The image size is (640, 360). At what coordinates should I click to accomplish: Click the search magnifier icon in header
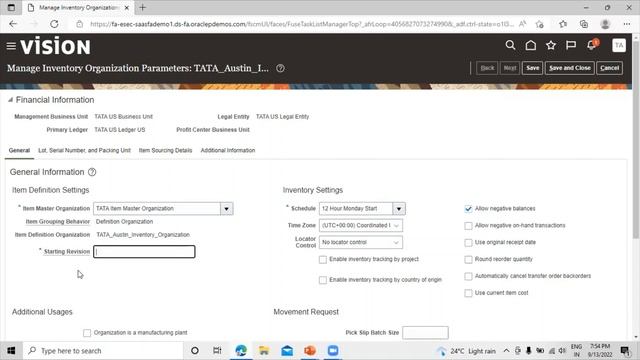pyautogui.click(x=510, y=45)
